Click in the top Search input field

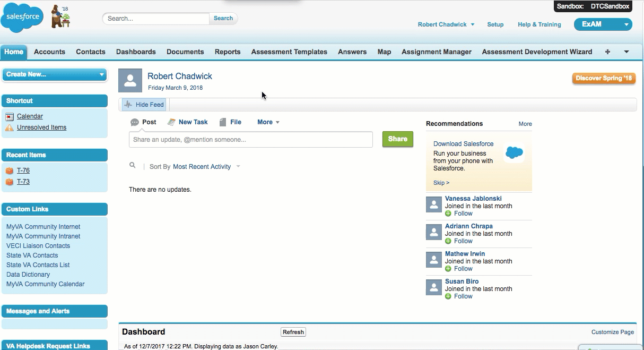[x=156, y=19]
